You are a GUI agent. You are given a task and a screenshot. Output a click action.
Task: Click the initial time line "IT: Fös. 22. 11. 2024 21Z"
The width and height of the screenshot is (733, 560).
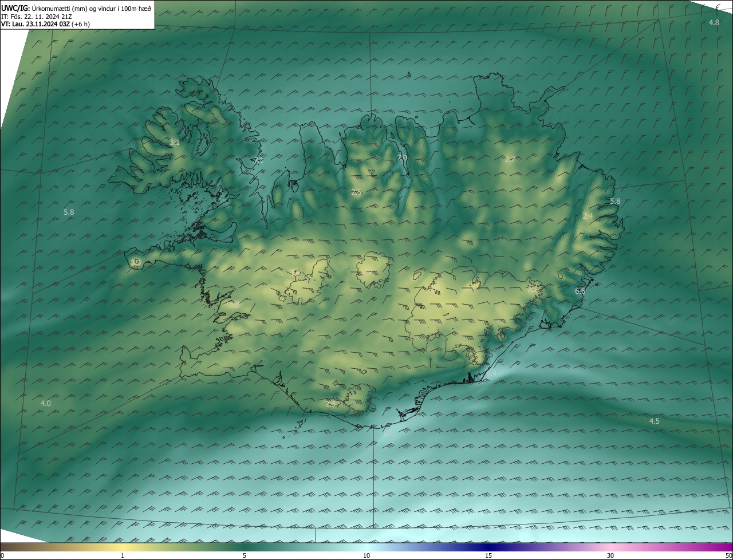[37, 16]
